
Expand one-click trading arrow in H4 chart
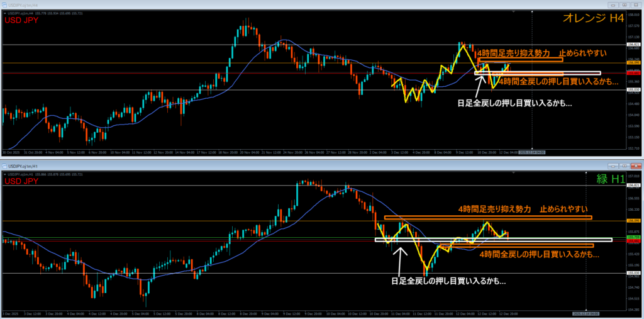pos(5,14)
